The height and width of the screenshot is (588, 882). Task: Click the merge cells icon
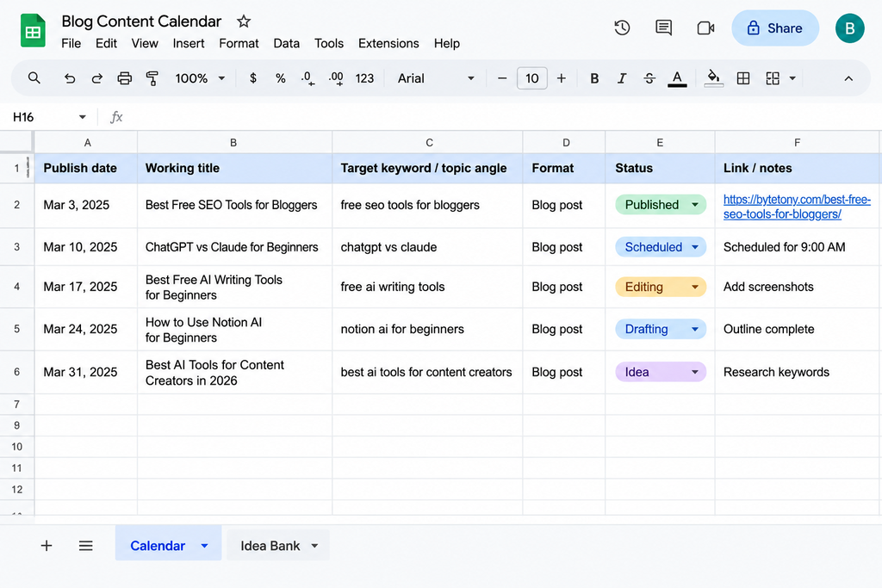pyautogui.click(x=773, y=78)
